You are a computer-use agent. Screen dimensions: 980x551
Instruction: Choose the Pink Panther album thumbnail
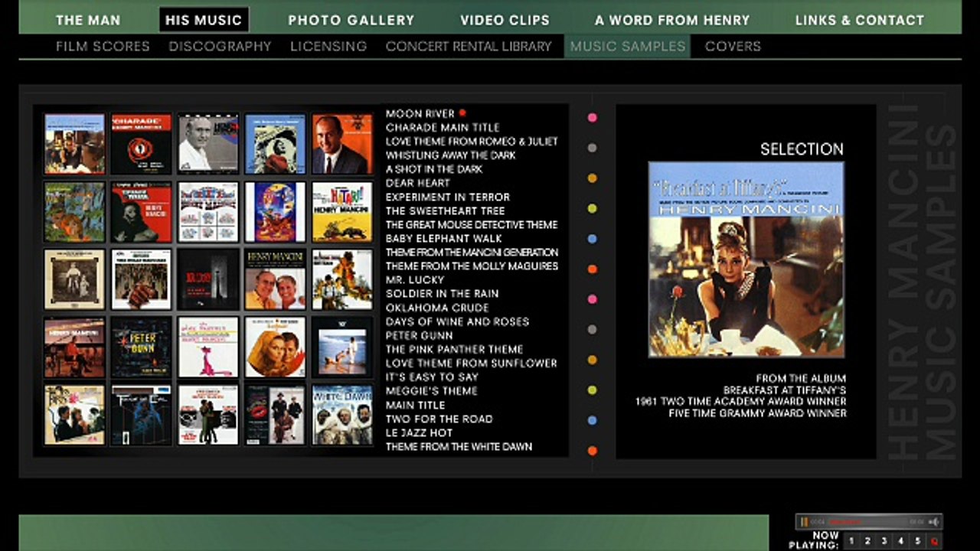[208, 347]
